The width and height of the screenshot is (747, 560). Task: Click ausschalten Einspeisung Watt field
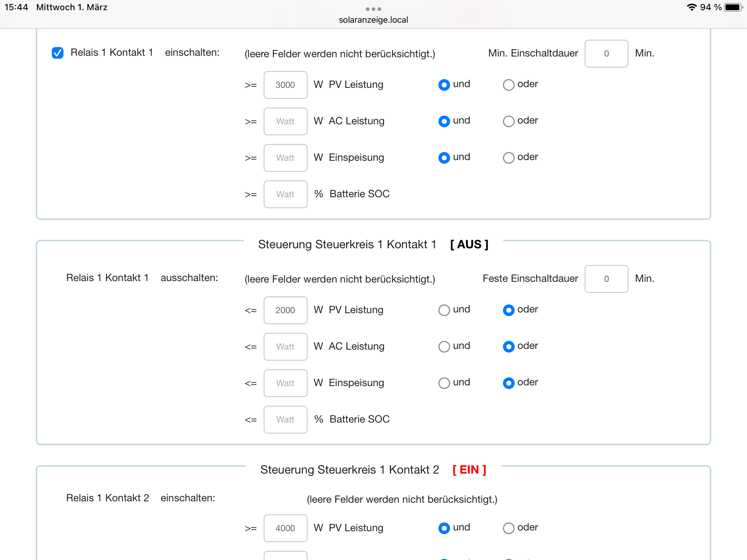(x=285, y=383)
